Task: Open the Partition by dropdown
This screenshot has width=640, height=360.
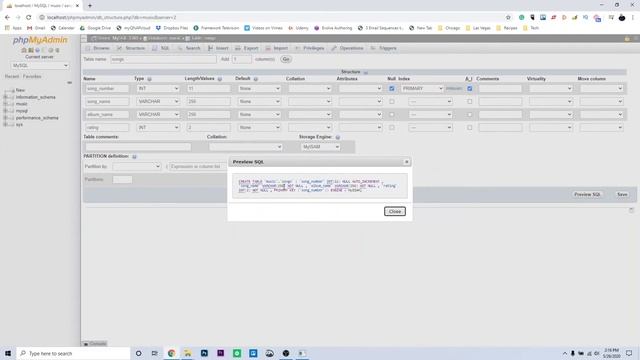Action: (x=137, y=167)
